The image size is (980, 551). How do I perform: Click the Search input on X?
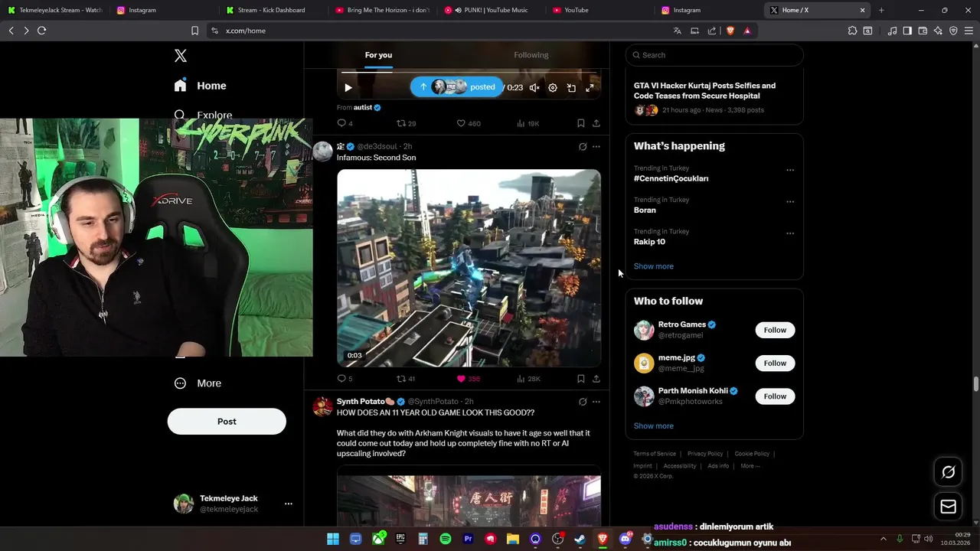click(x=714, y=55)
